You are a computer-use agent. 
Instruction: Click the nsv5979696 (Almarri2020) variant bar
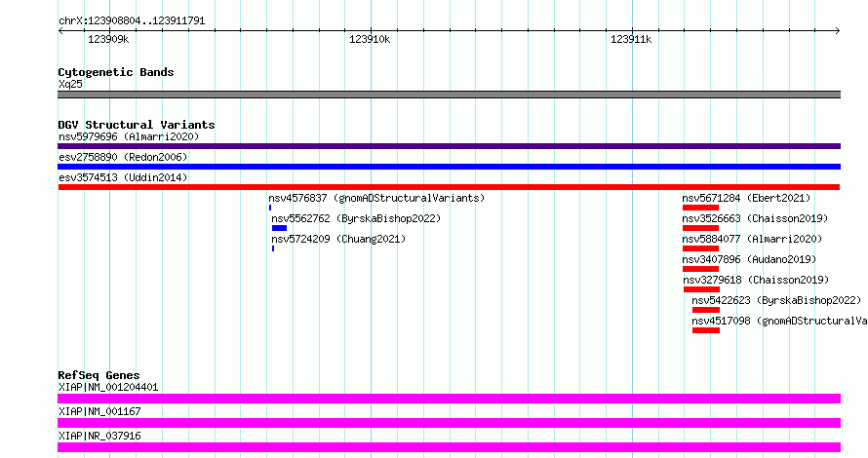click(x=449, y=146)
